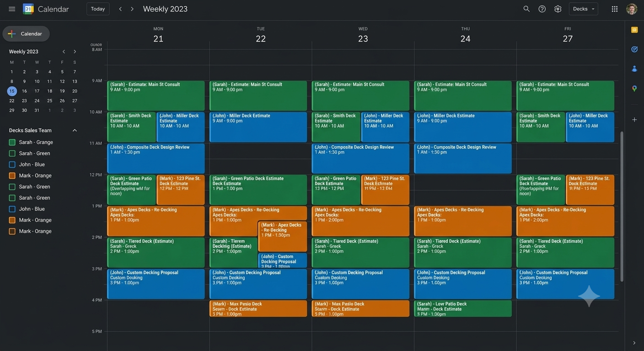
Task: Open Thursday's Low Patio Deck event
Action: (463, 308)
